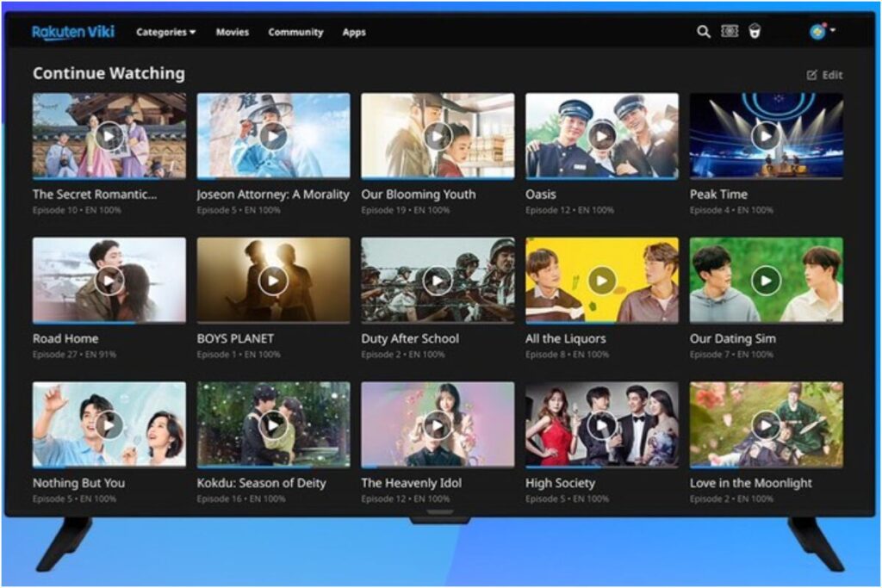882x588 pixels.
Task: Go to the Community page
Action: click(295, 33)
